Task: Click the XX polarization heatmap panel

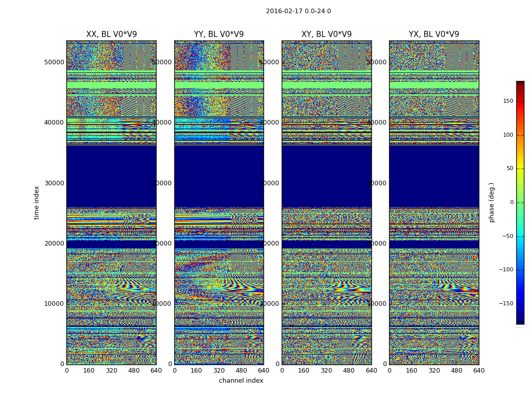Action: (111, 202)
